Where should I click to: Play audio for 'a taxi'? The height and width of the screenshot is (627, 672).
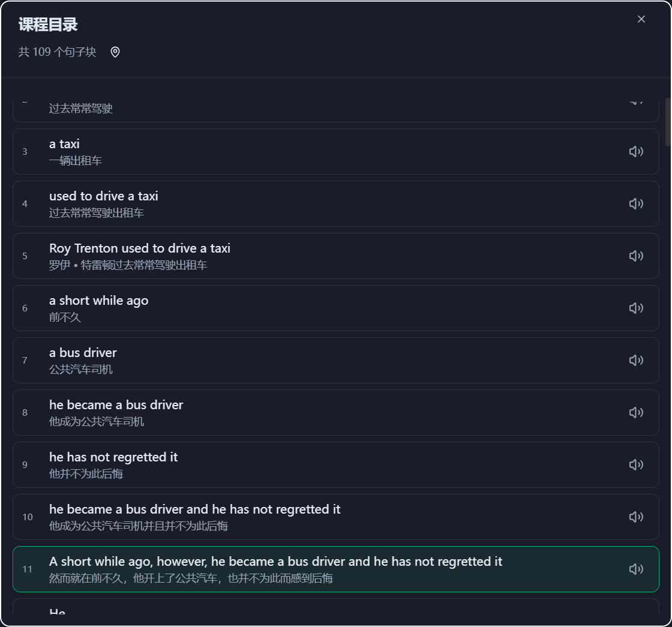tap(636, 152)
